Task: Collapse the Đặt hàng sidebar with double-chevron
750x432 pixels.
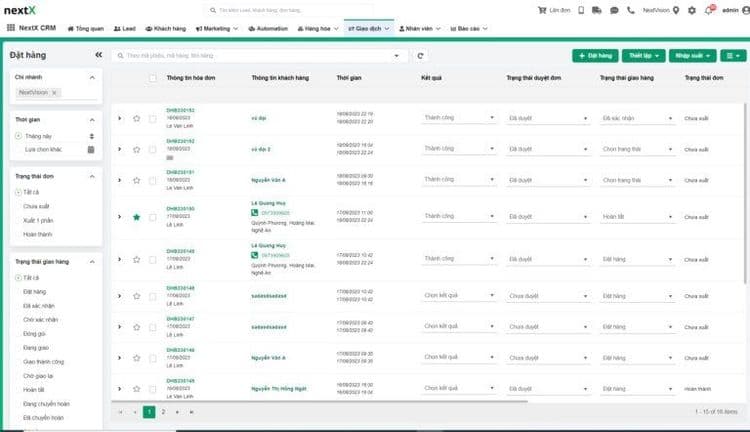Action: (96, 55)
